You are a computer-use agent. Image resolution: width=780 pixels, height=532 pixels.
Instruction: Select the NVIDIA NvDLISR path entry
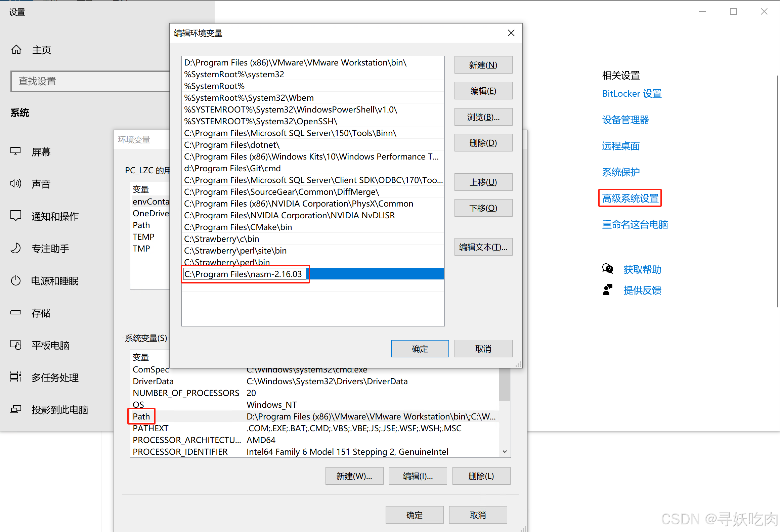coord(313,215)
